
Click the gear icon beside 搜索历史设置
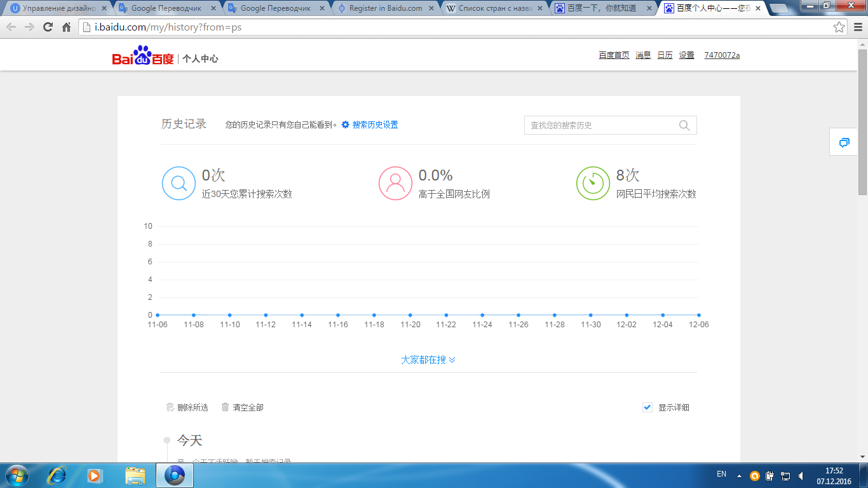(346, 125)
